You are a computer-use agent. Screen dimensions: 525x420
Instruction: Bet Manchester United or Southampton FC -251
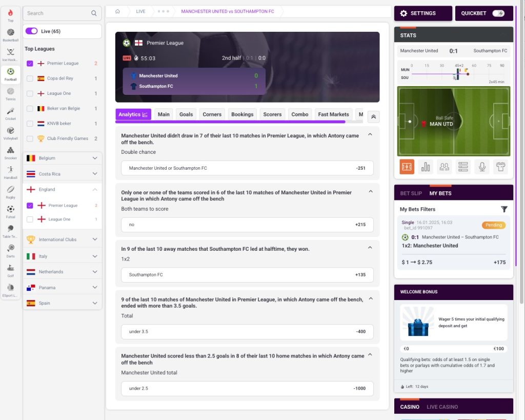(x=247, y=168)
